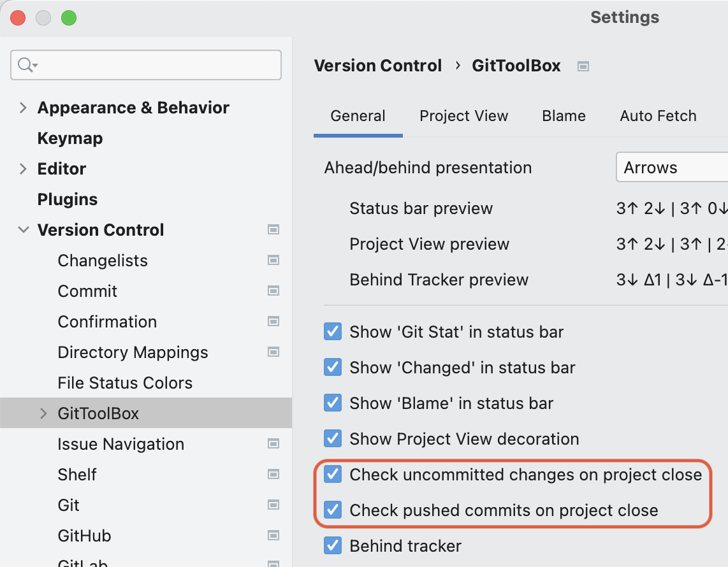Viewport: 728px width, 567px height.
Task: Disable Show 'Git Stat' in status bar
Action: click(332, 331)
